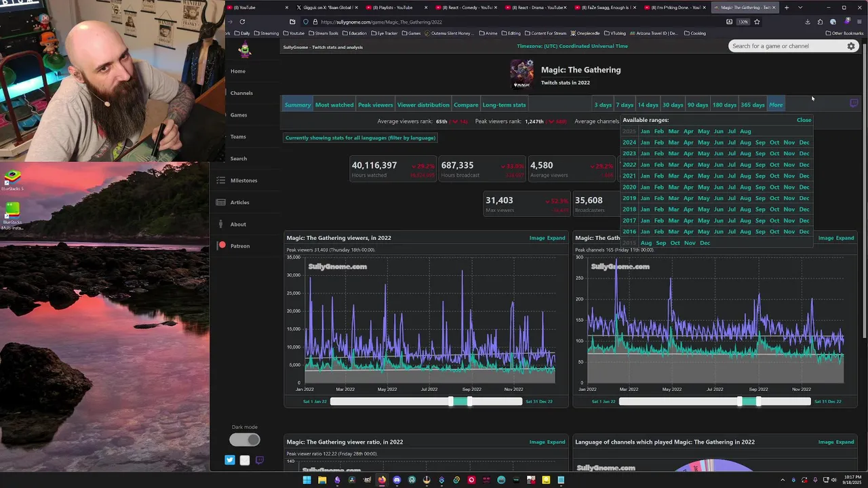This screenshot has width=868, height=488.
Task: Open Firefox from the taskbar
Action: coord(382,480)
